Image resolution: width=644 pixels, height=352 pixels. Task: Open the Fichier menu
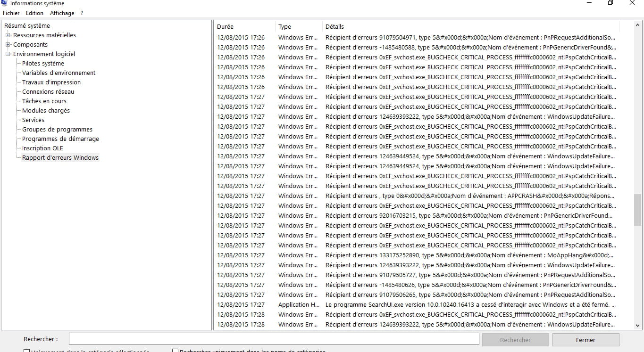[11, 13]
